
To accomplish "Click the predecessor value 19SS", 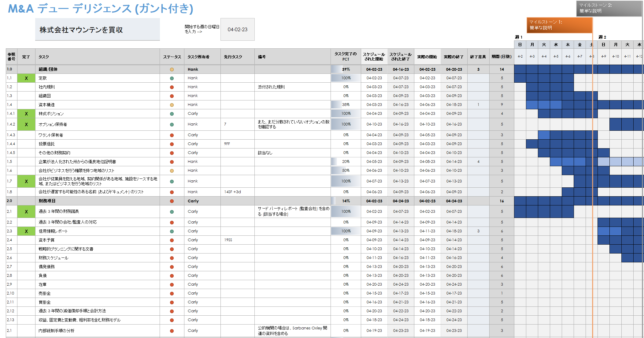I will (x=228, y=240).
